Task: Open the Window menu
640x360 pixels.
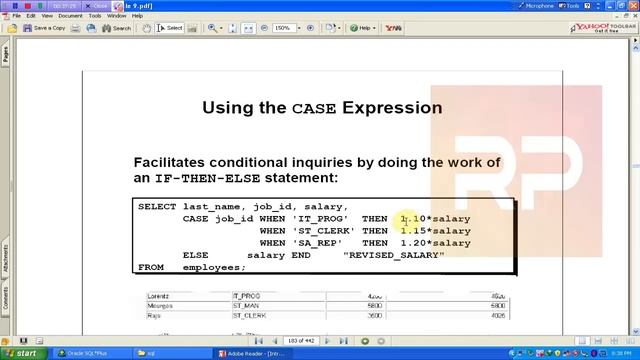Action: pyautogui.click(x=116, y=16)
